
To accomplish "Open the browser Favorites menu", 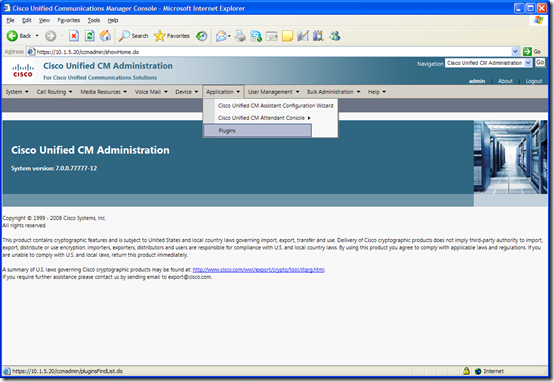I will (69, 20).
